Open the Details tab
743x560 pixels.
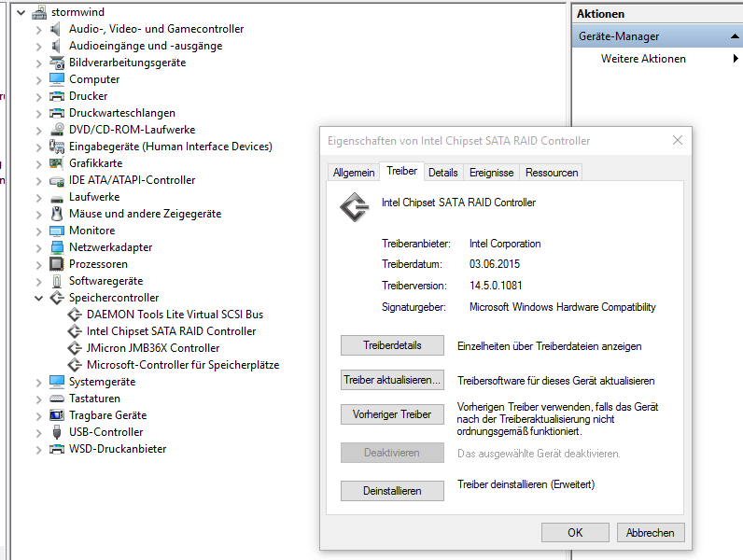click(443, 173)
